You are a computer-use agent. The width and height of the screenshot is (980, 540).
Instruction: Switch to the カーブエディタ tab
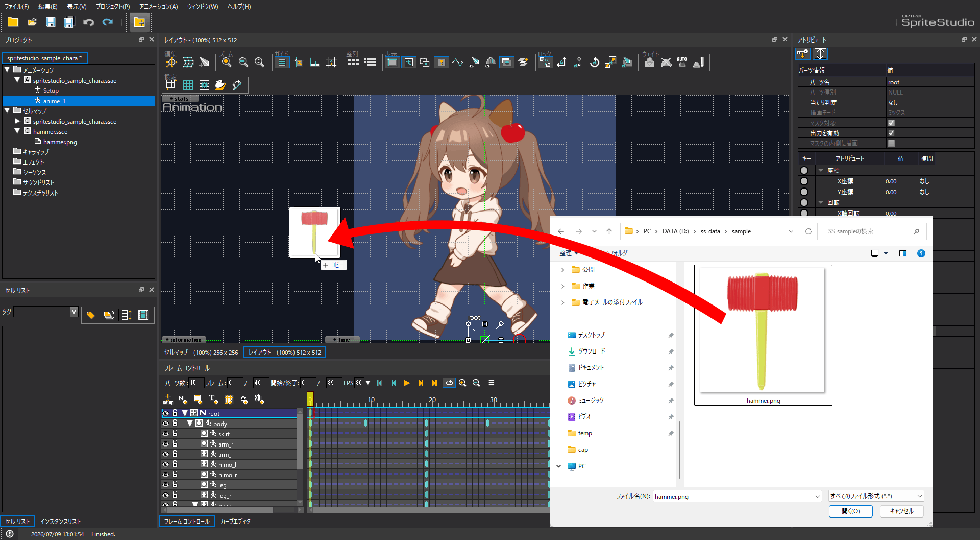(235, 521)
